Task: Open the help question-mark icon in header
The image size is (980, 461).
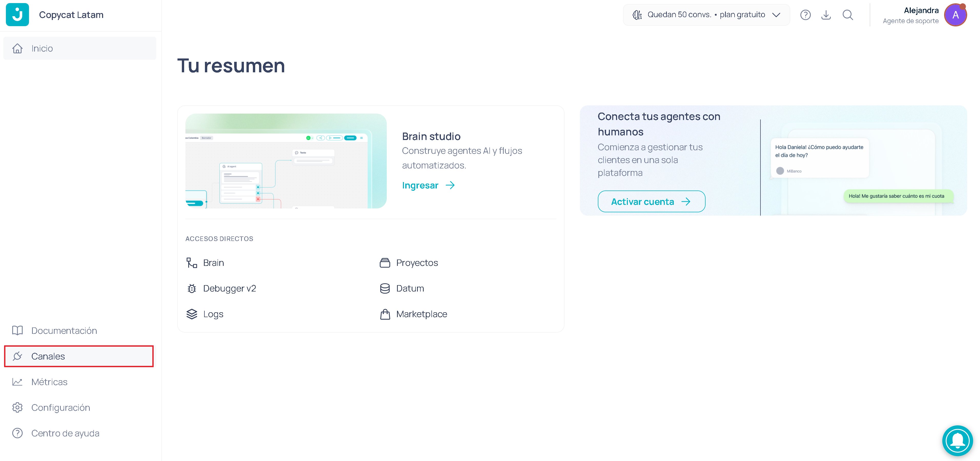Action: point(805,15)
